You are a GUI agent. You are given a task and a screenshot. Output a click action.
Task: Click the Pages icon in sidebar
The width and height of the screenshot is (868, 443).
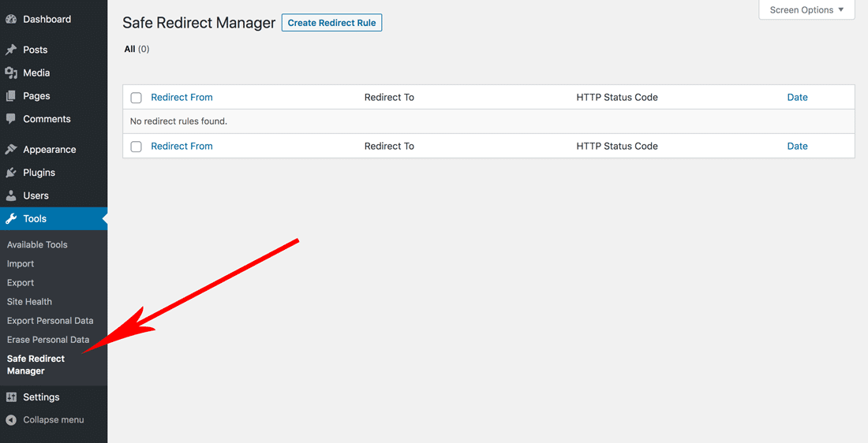point(11,96)
